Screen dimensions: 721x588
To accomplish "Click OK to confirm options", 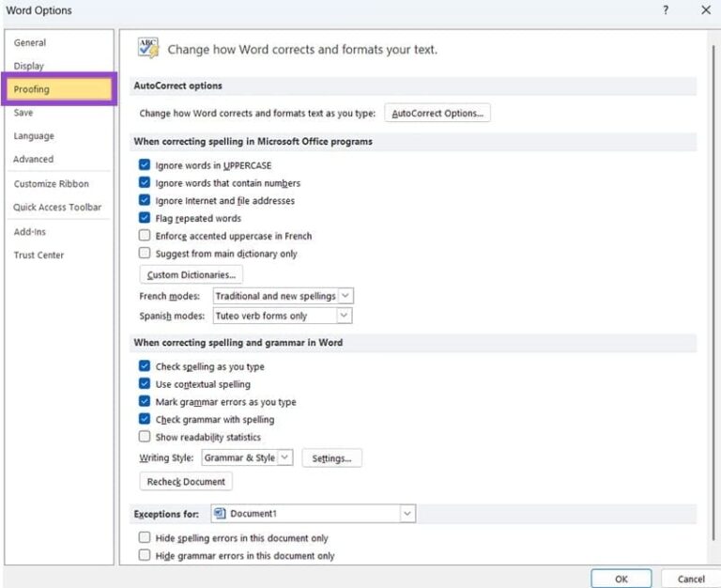I will click(x=621, y=579).
